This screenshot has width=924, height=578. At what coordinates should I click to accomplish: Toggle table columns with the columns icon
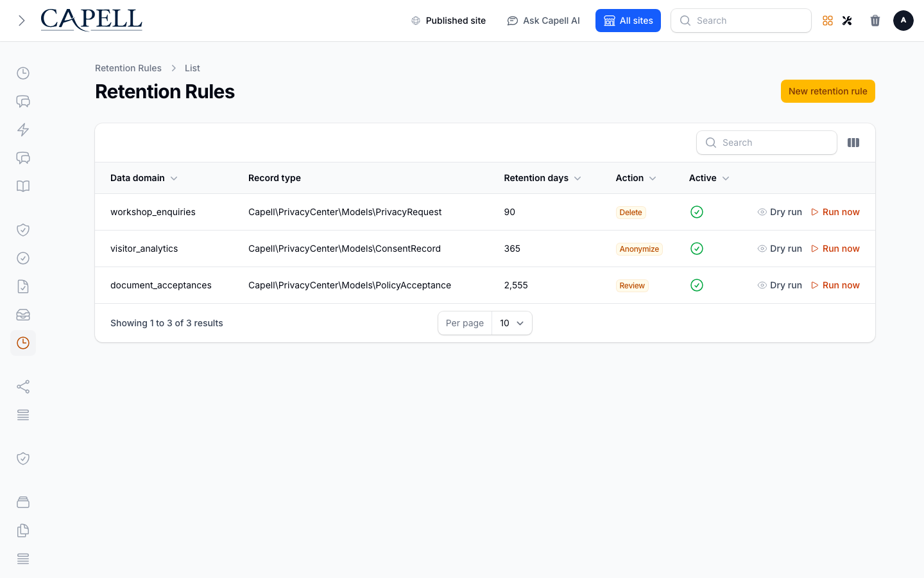[x=853, y=143]
